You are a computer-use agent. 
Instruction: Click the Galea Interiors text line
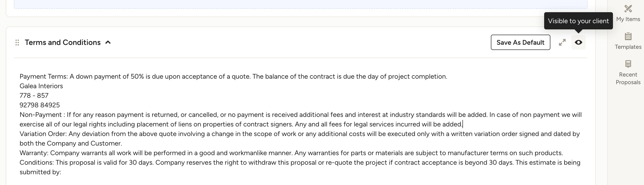41,86
